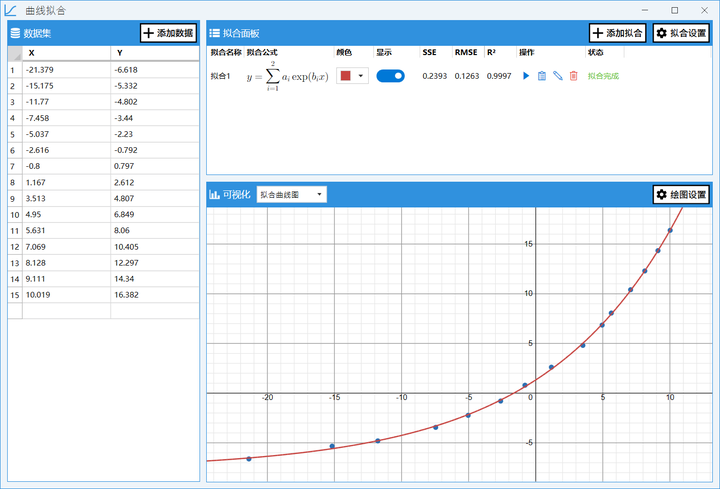Select row header number 1
Viewport: 720px width, 489px height.
click(x=15, y=70)
